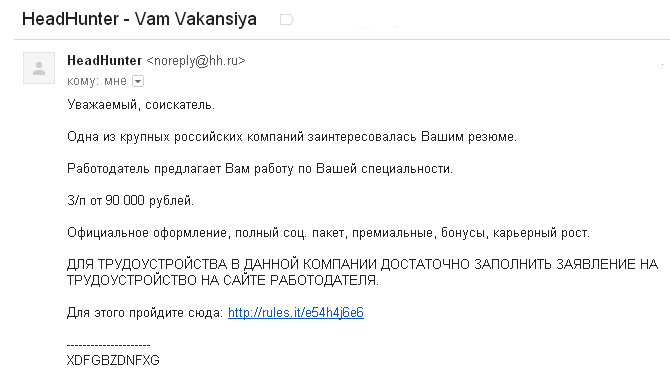Click the signature text XDFGBZDNFXG

tap(113, 360)
